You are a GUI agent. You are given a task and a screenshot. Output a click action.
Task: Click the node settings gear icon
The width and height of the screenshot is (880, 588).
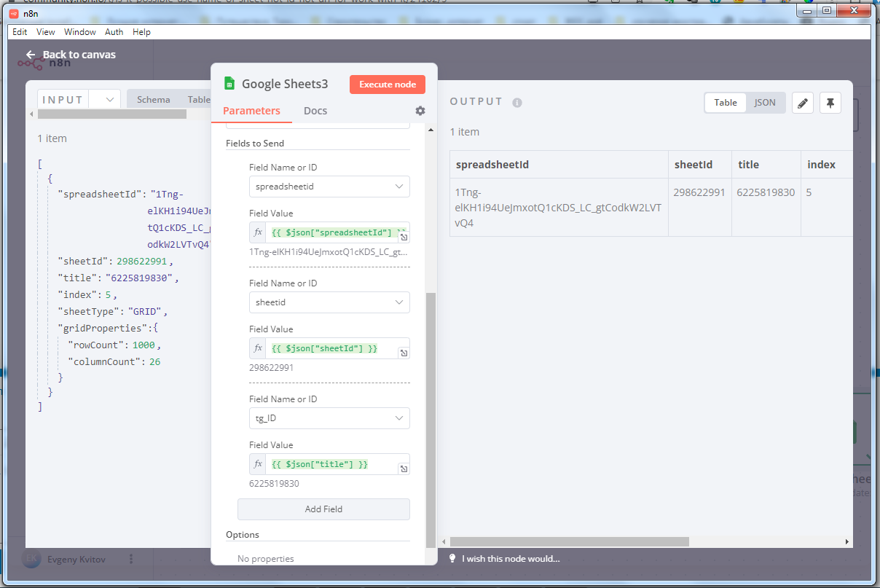click(420, 111)
